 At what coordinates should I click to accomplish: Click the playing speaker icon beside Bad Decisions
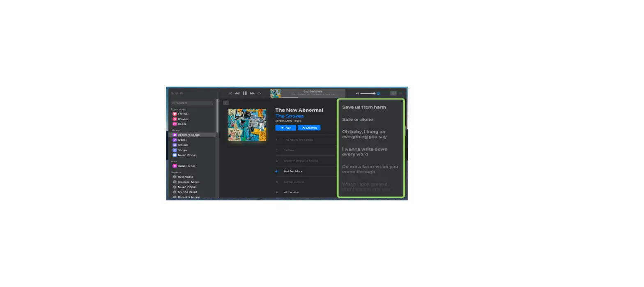coord(277,171)
